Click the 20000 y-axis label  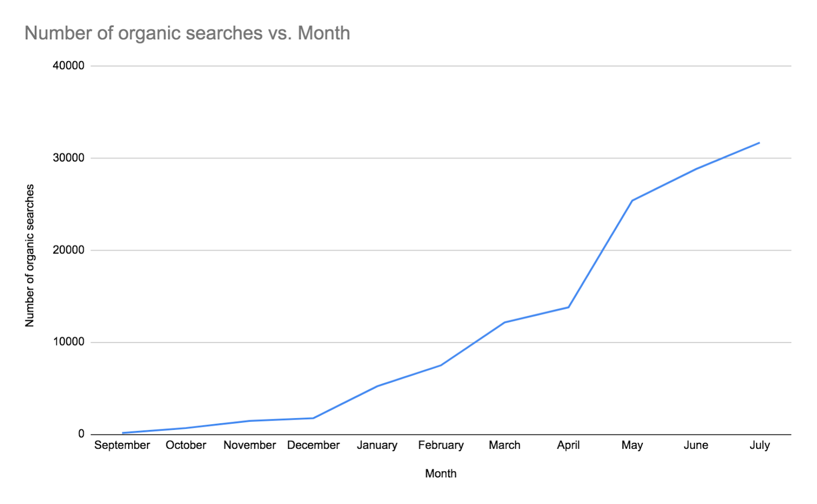pyautogui.click(x=68, y=250)
